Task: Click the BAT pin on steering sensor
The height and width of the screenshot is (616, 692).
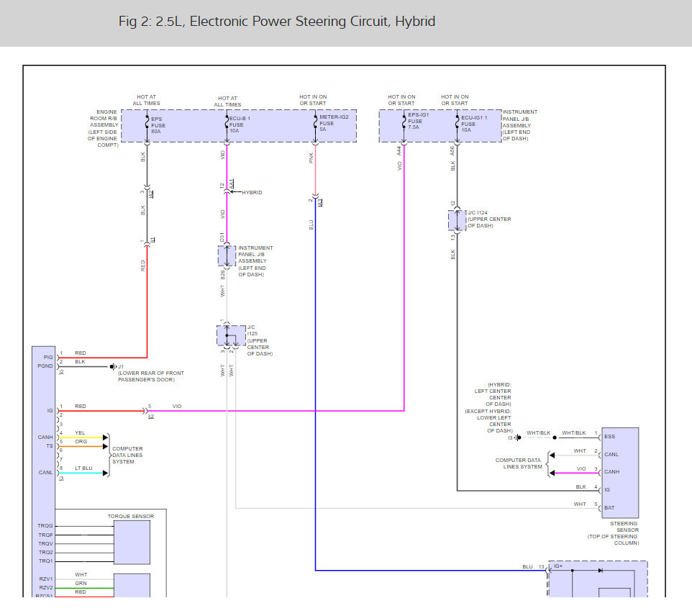Action: click(x=609, y=508)
